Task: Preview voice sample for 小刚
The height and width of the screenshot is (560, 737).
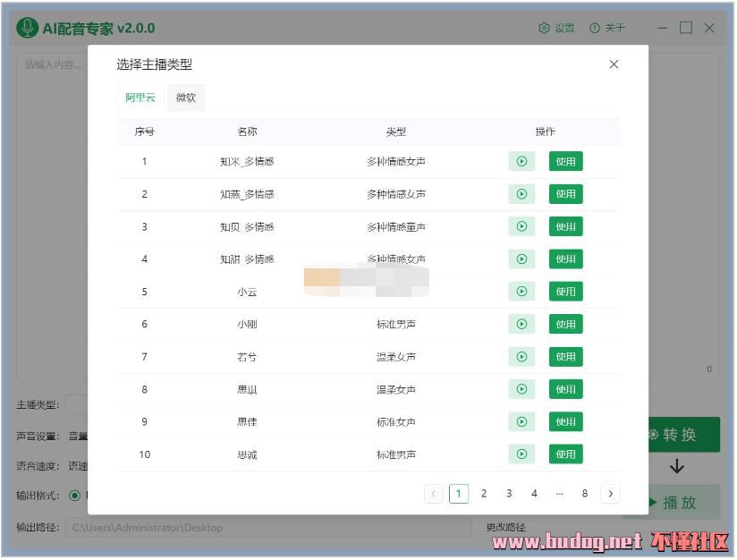Action: pyautogui.click(x=521, y=325)
